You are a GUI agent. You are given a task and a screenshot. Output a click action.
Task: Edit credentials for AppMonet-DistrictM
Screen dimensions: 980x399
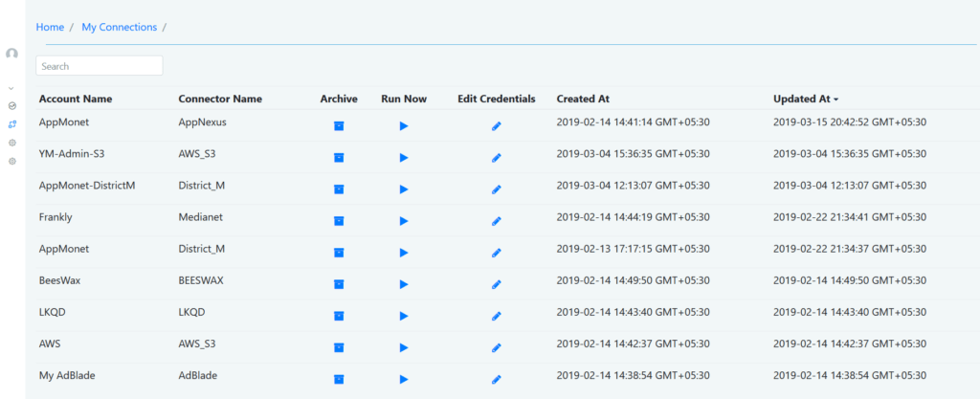497,189
